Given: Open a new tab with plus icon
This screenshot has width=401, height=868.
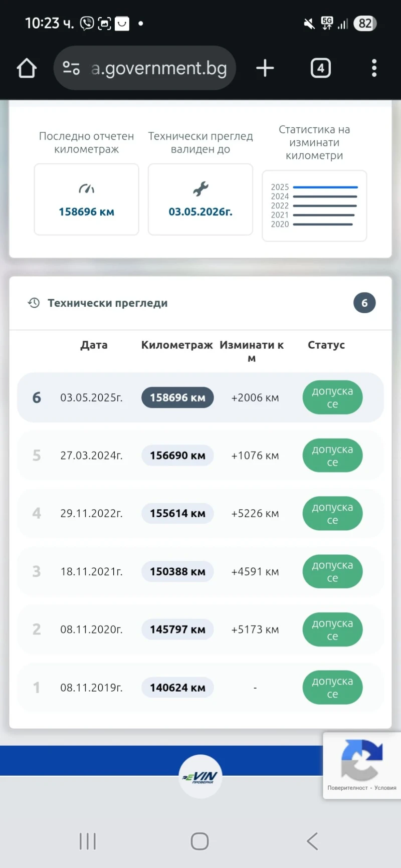Looking at the screenshot, I should 265,68.
